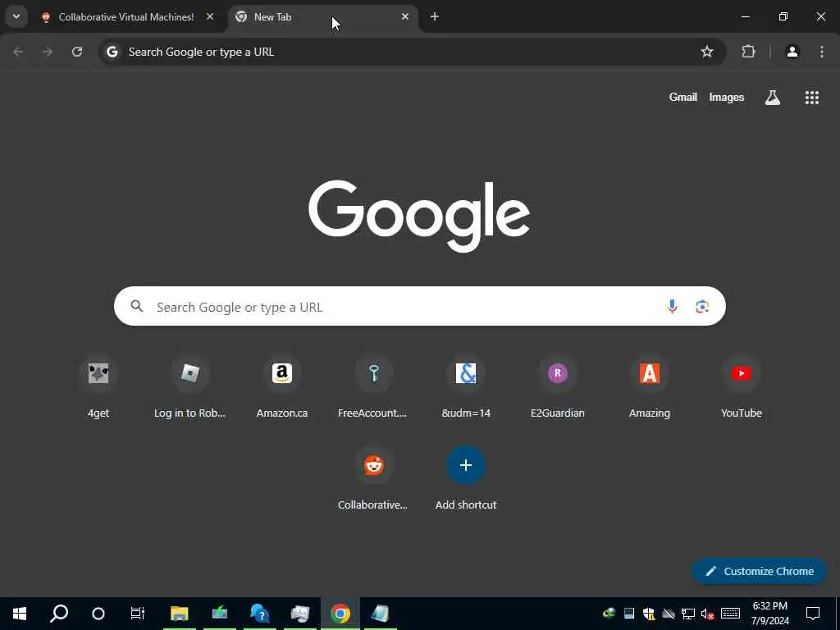
Task: Open the Collaborative shortcut with Reddit icon
Action: tap(373, 478)
